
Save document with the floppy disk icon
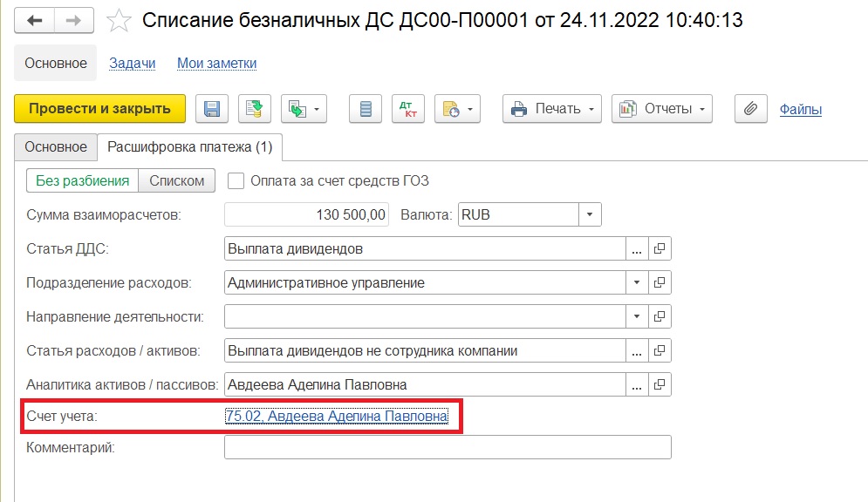[211, 108]
